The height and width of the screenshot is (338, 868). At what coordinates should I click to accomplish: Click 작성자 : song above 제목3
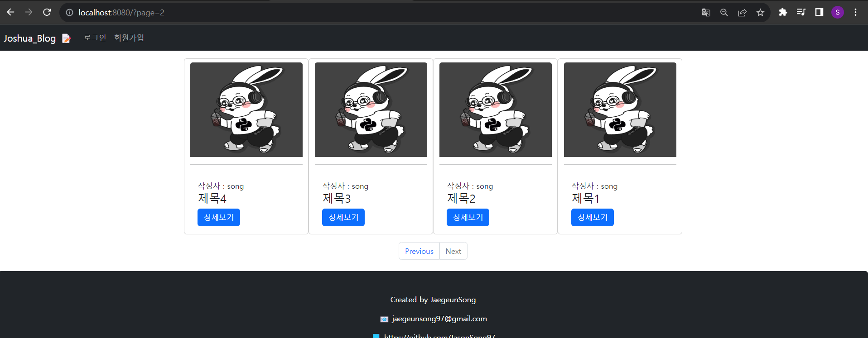click(x=345, y=186)
